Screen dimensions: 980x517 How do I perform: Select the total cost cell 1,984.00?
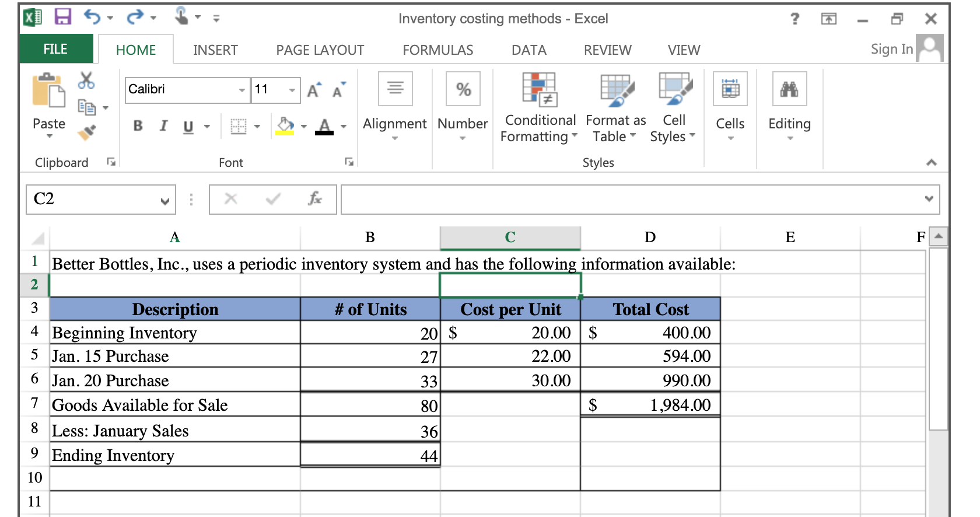click(x=650, y=404)
